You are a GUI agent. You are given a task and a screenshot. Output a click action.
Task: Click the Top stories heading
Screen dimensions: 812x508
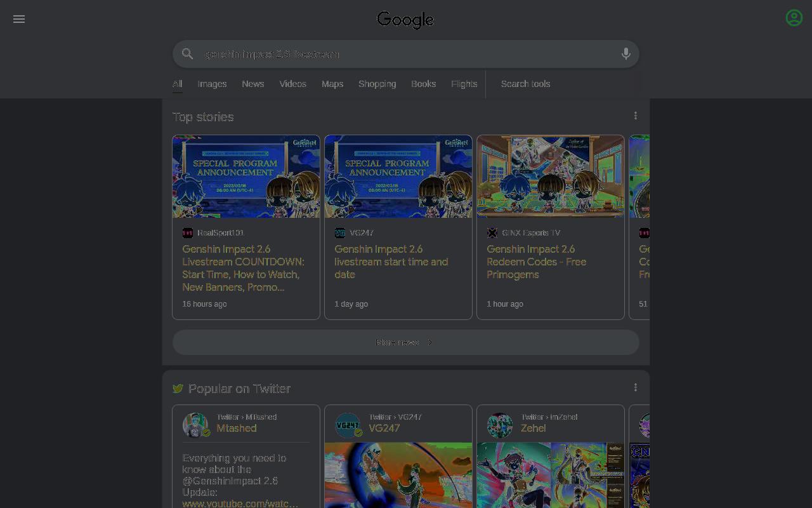click(x=203, y=117)
